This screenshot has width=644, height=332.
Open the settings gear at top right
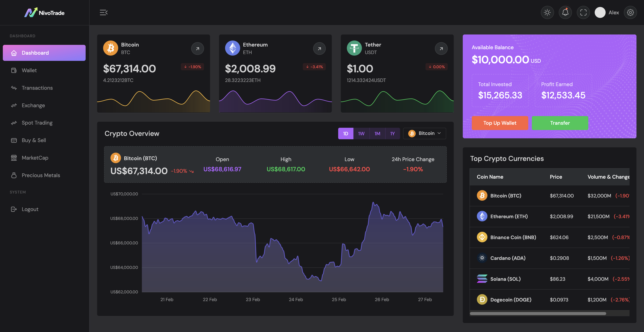point(630,12)
